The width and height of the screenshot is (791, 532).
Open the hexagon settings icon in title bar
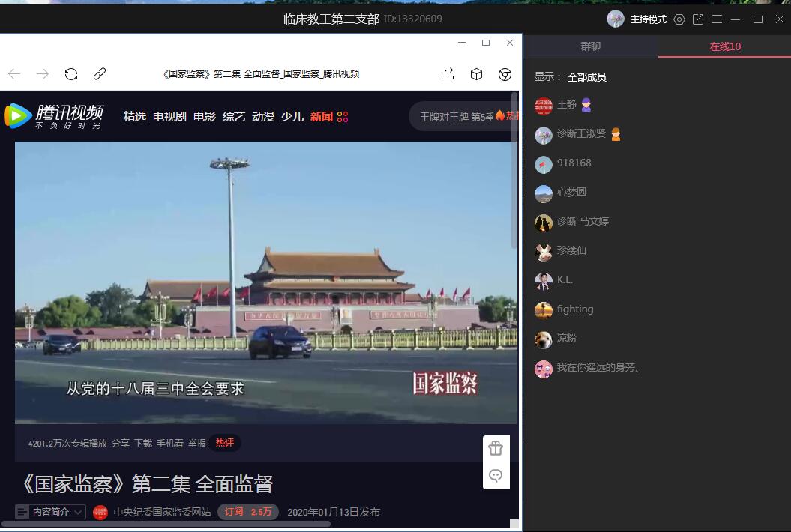point(679,19)
